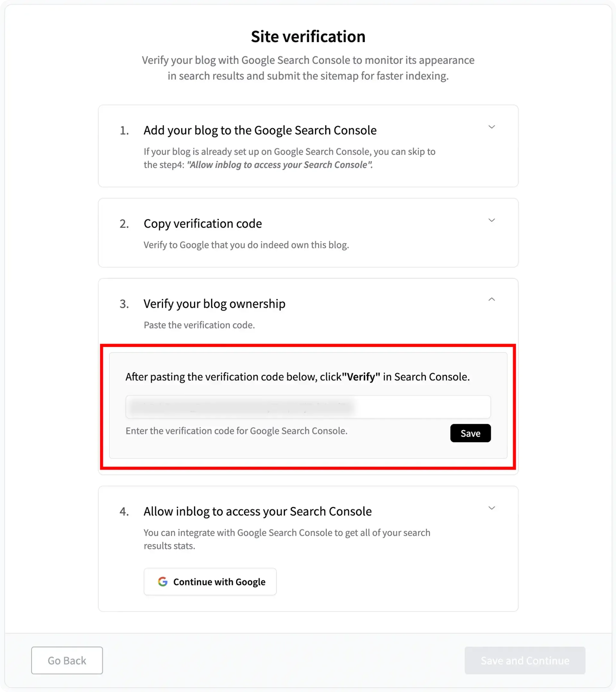Open the 'Add your blog to the Google Search Console' heading
This screenshot has width=616, height=692.
point(260,130)
